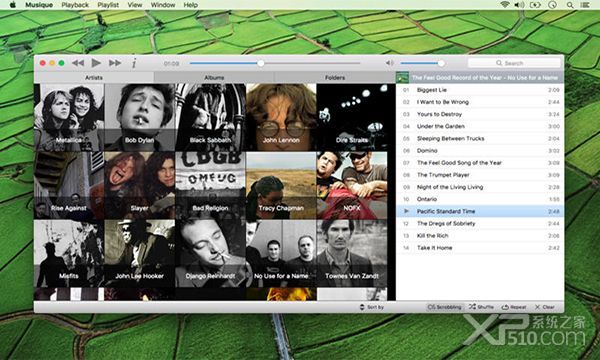Open Spotlight search in the menu bar
The image size is (600, 360).
[570, 5]
